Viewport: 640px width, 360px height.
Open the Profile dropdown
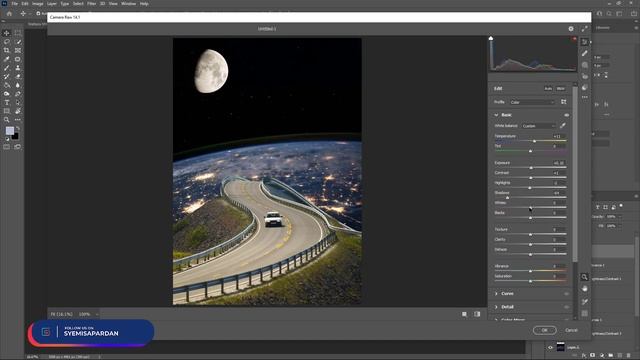(532, 102)
